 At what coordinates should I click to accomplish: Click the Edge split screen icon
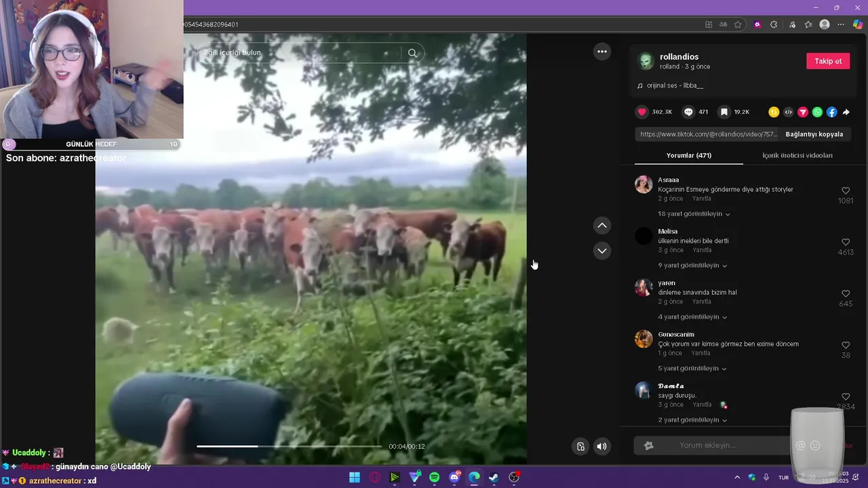(709, 24)
